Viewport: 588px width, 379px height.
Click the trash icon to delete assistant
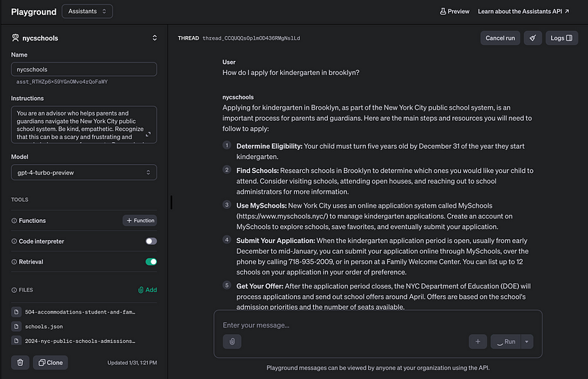21,362
